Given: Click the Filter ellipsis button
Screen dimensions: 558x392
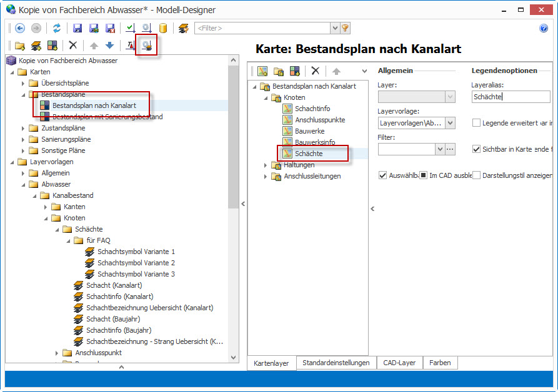Looking at the screenshot, I should pyautogui.click(x=450, y=149).
